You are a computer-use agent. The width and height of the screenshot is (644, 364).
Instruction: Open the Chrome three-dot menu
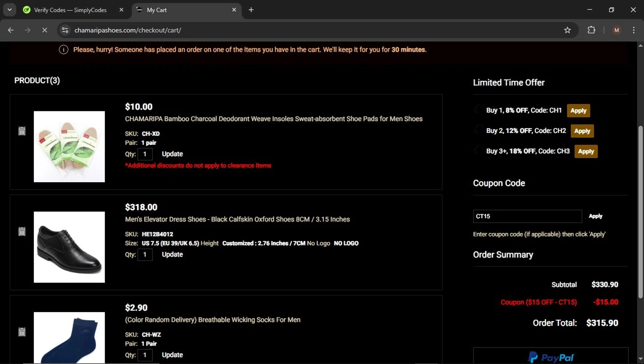634,30
